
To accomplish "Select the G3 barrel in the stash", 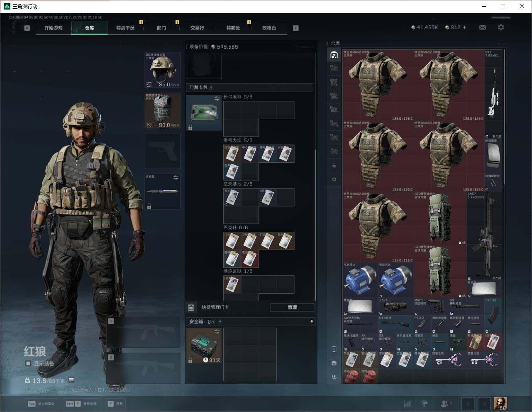I will tap(466, 307).
